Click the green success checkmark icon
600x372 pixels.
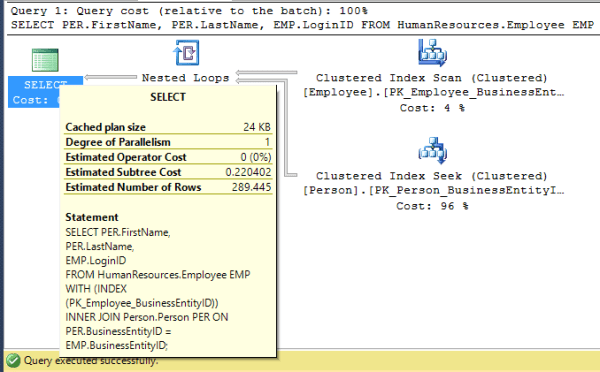[13, 361]
